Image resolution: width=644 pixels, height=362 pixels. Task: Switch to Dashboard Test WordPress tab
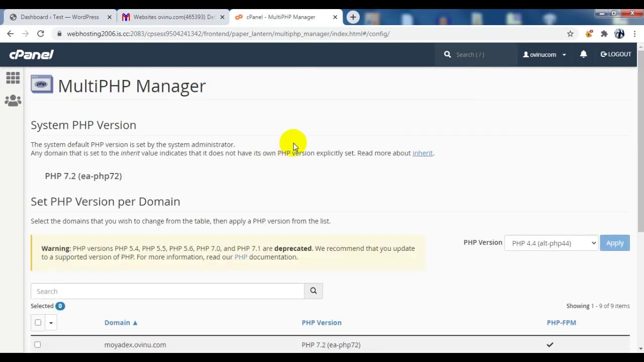[59, 17]
